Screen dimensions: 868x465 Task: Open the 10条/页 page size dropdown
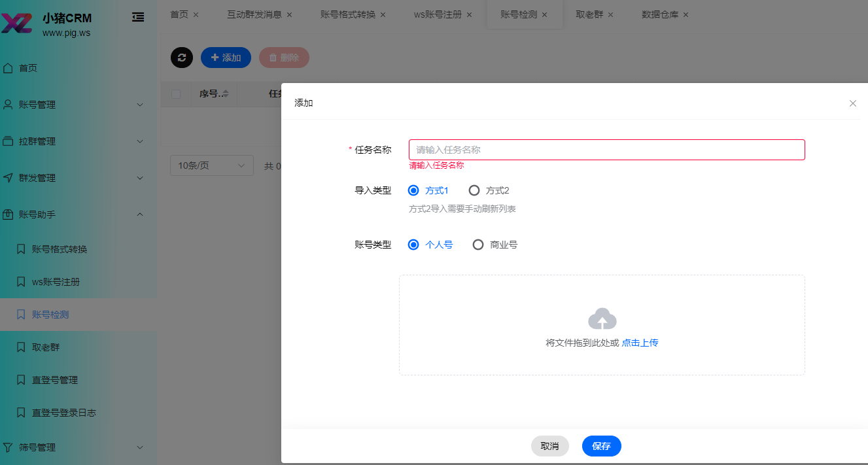pos(212,165)
